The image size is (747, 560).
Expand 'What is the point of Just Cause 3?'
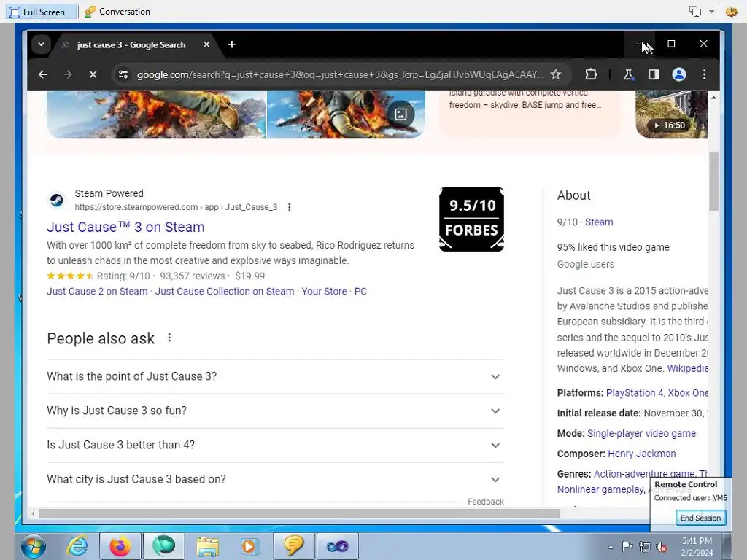click(275, 377)
